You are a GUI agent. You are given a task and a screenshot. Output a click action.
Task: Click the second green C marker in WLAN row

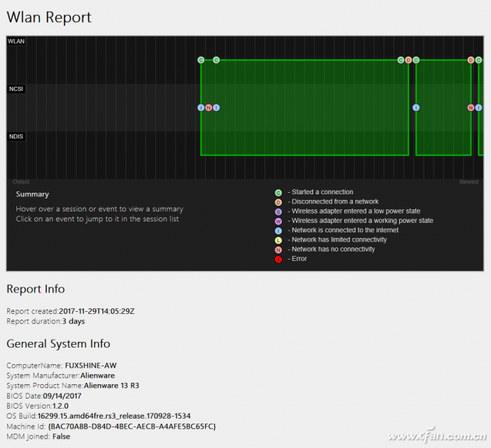[x=216, y=59]
